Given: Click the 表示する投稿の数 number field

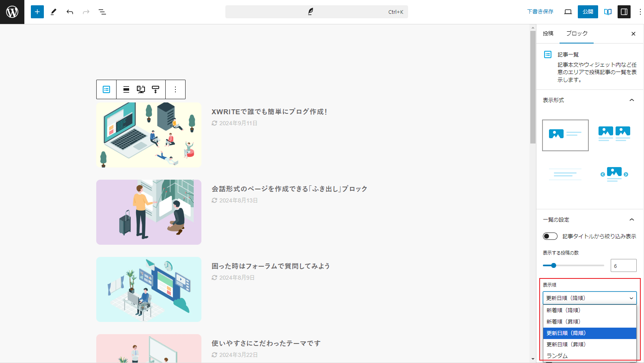Looking at the screenshot, I should coord(623,265).
